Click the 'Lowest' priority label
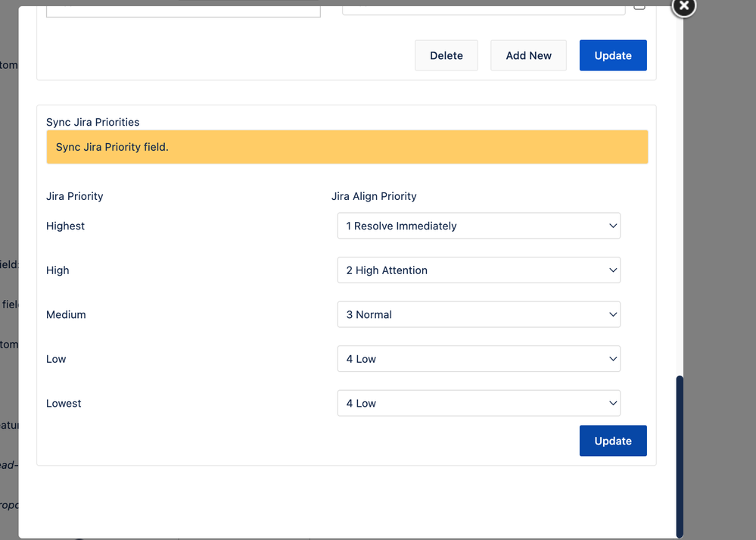 [64, 404]
